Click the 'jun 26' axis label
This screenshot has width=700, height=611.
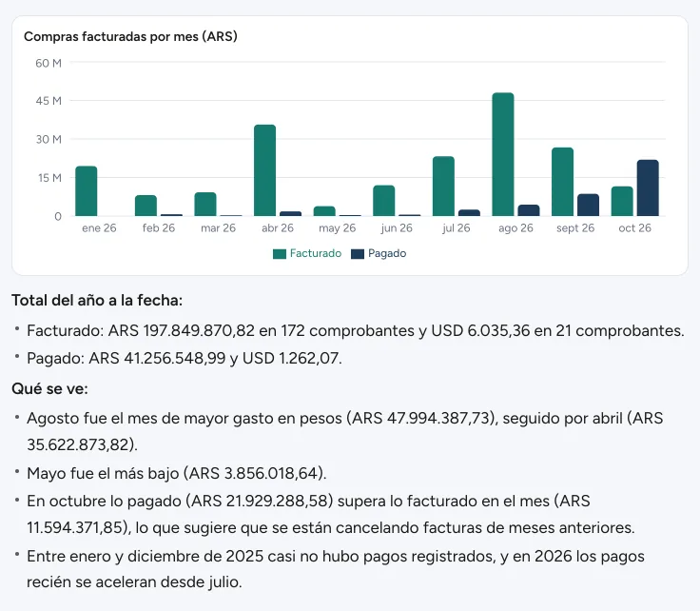pos(397,228)
